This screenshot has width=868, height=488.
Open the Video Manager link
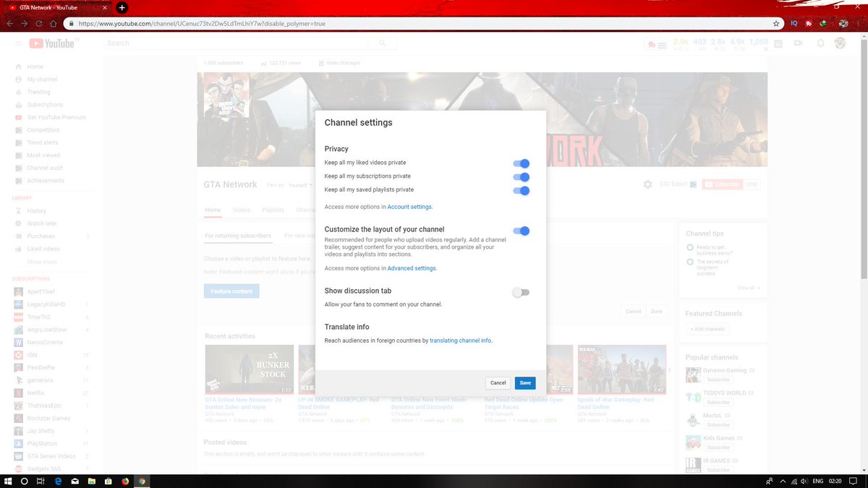tap(339, 63)
